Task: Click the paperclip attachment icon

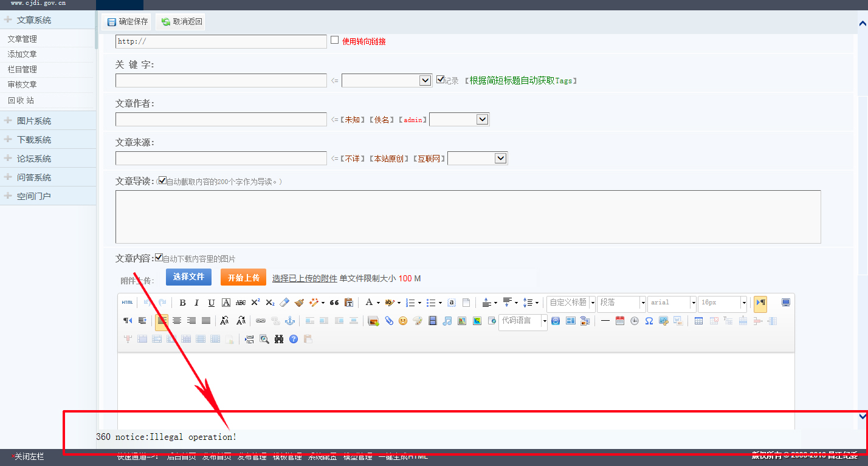Action: click(388, 321)
